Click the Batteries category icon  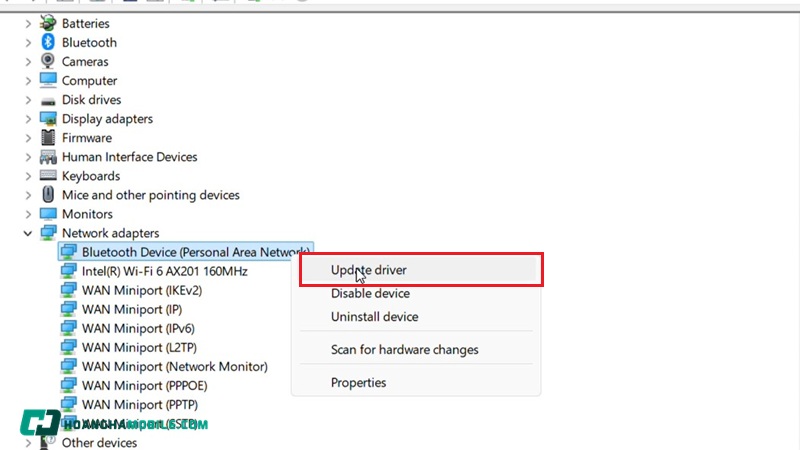point(48,23)
